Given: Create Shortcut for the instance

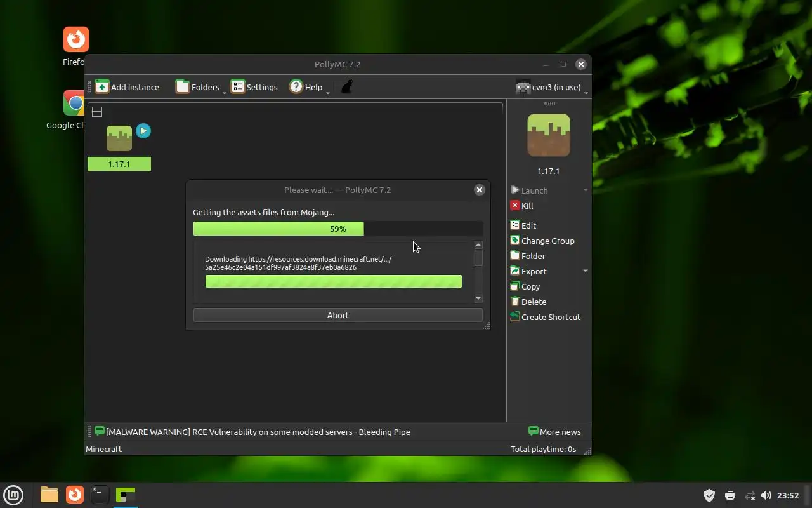Looking at the screenshot, I should [x=546, y=317].
